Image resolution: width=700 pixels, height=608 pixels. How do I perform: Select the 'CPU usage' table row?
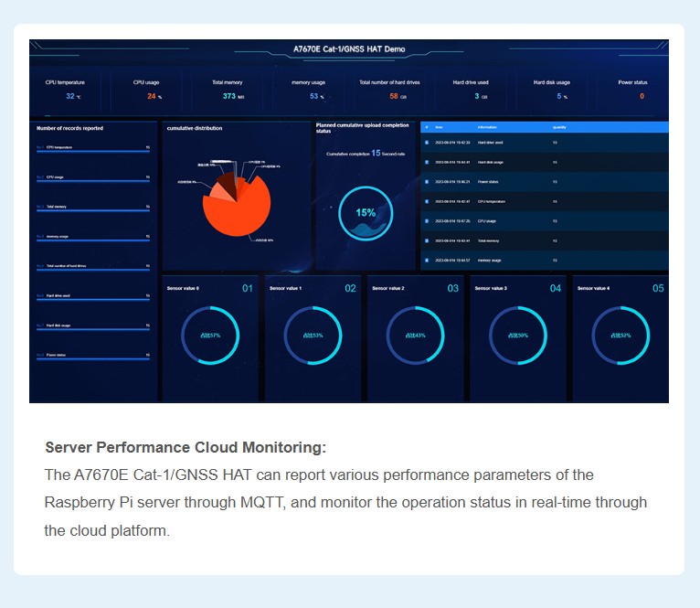click(545, 221)
